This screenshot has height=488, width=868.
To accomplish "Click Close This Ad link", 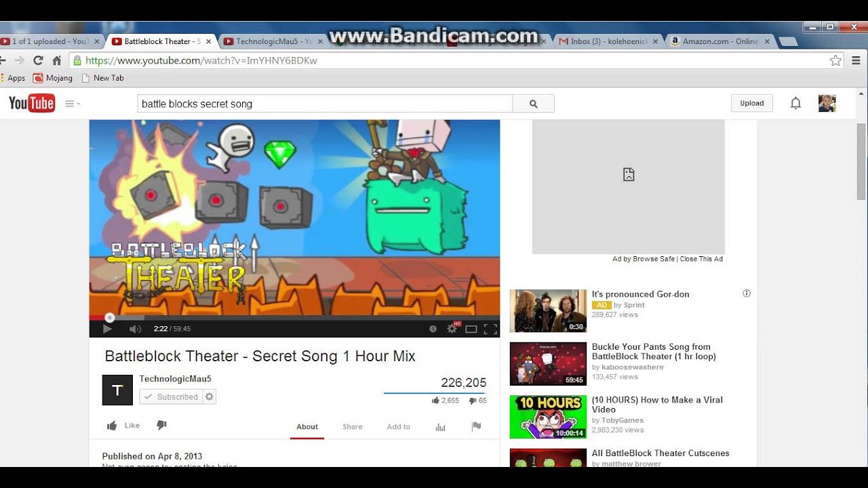I will pyautogui.click(x=701, y=259).
